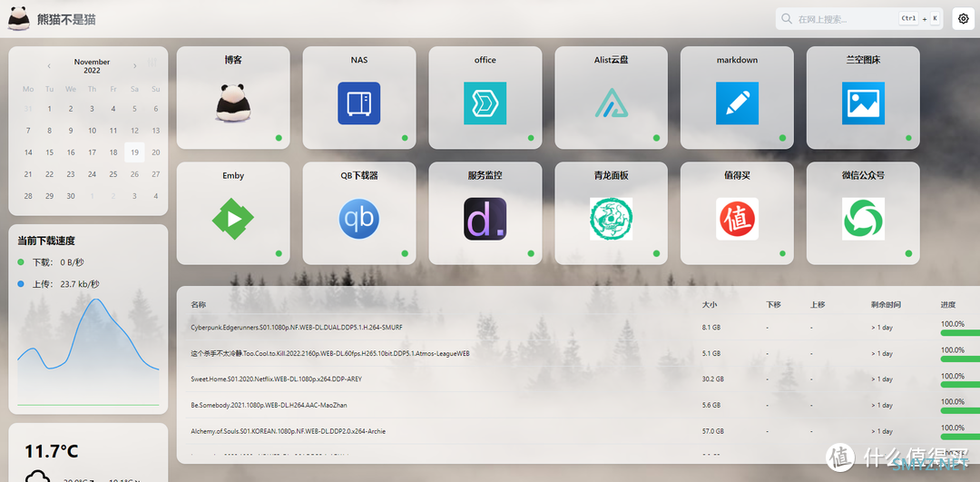This screenshot has height=482, width=980.
Task: Click the 剩余时间 column header
Action: coord(887,304)
